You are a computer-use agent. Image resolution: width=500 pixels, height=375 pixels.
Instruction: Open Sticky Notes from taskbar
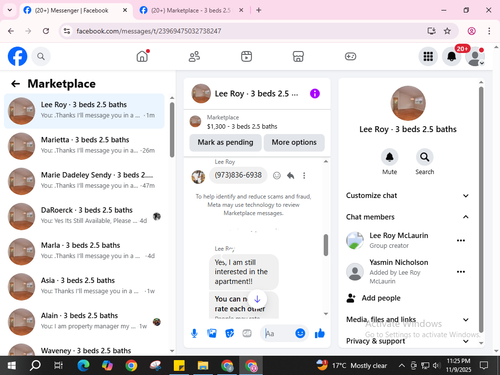(x=179, y=366)
